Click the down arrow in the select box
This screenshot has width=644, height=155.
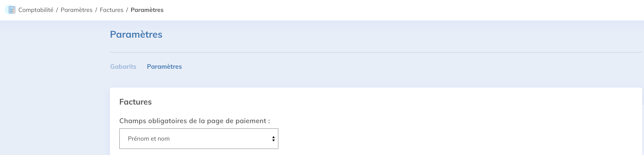[x=273, y=140]
